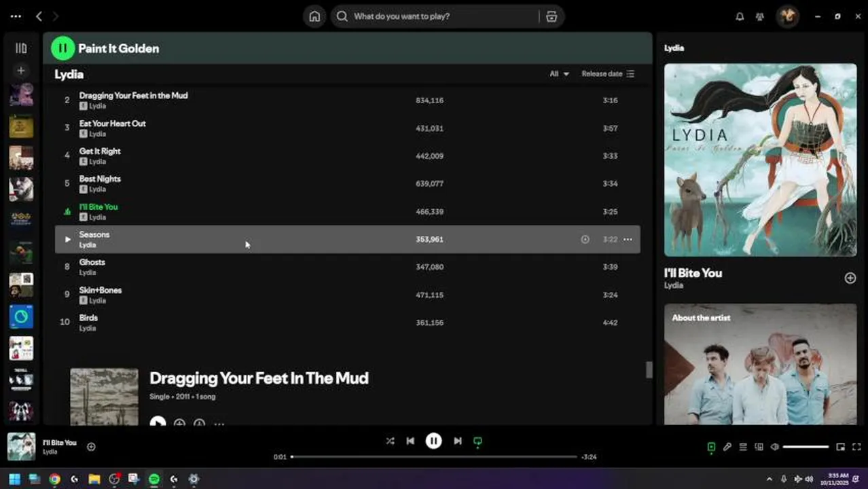Add current song to Liked Songs in bottom bar
868x489 pixels.
point(91,447)
